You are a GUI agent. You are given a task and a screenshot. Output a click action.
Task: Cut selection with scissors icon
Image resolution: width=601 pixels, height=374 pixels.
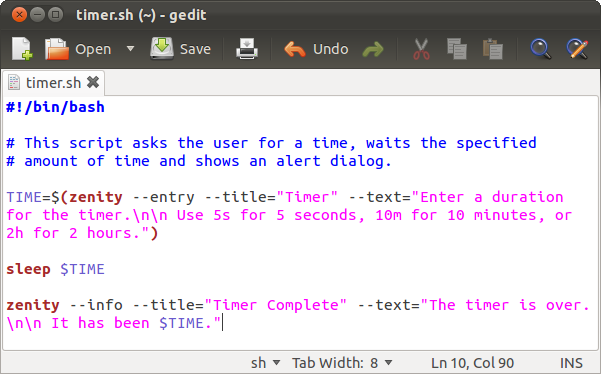point(421,49)
